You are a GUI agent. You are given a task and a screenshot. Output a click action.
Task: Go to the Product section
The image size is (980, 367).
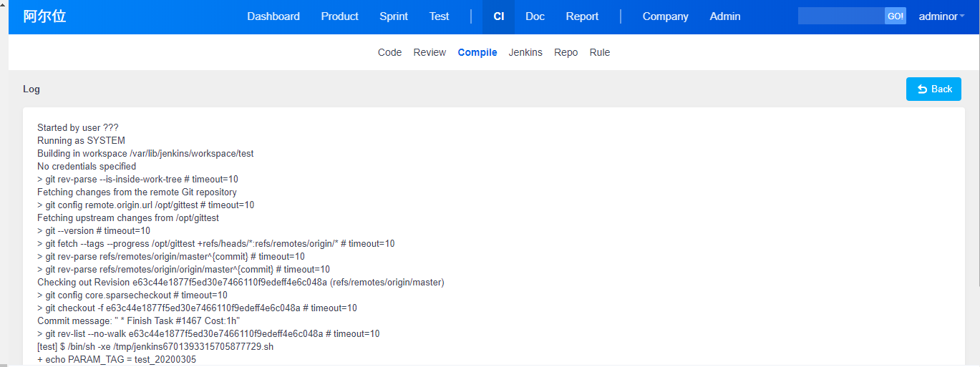pos(339,16)
